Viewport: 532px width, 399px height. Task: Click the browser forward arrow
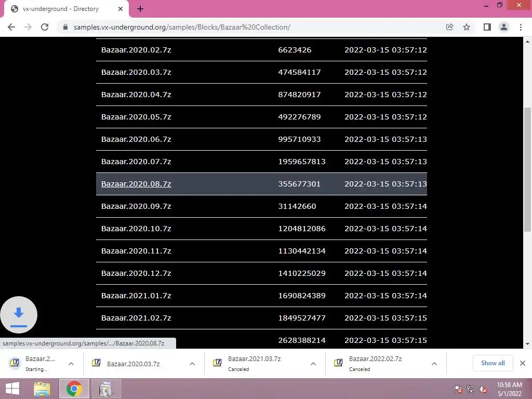click(28, 27)
